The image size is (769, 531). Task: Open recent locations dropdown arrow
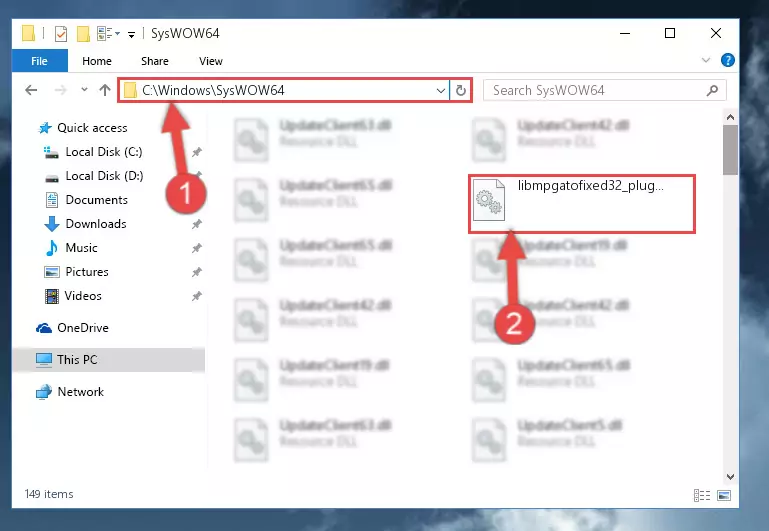point(84,90)
